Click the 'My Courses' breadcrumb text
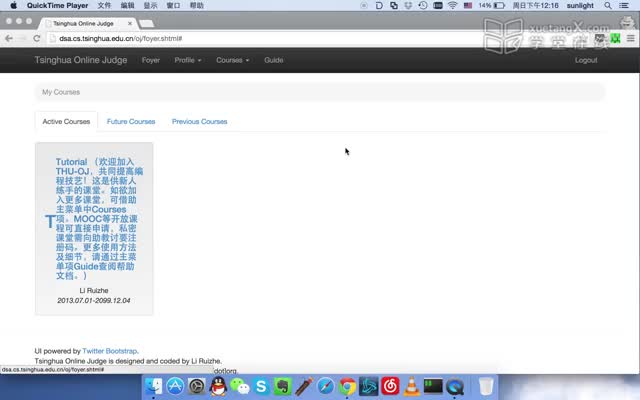640x400 pixels. tap(61, 92)
